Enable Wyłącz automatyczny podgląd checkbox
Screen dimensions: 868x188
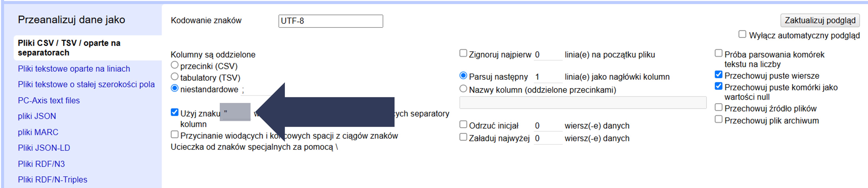(742, 34)
